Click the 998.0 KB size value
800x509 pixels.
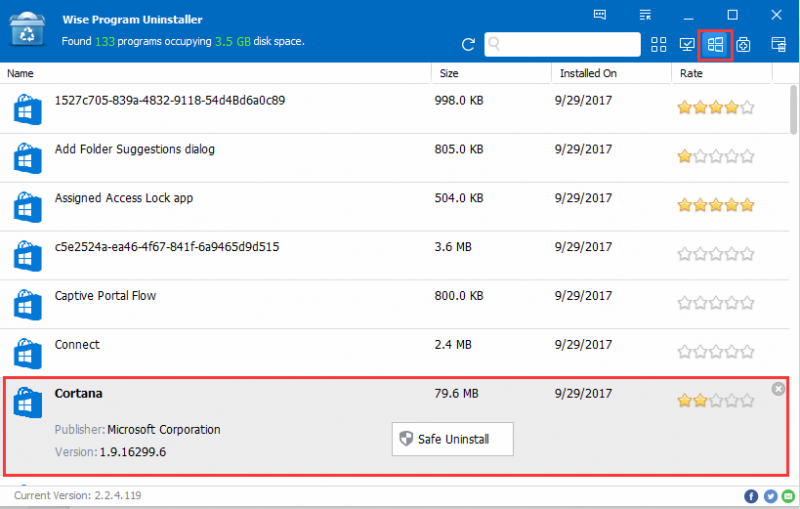459,100
